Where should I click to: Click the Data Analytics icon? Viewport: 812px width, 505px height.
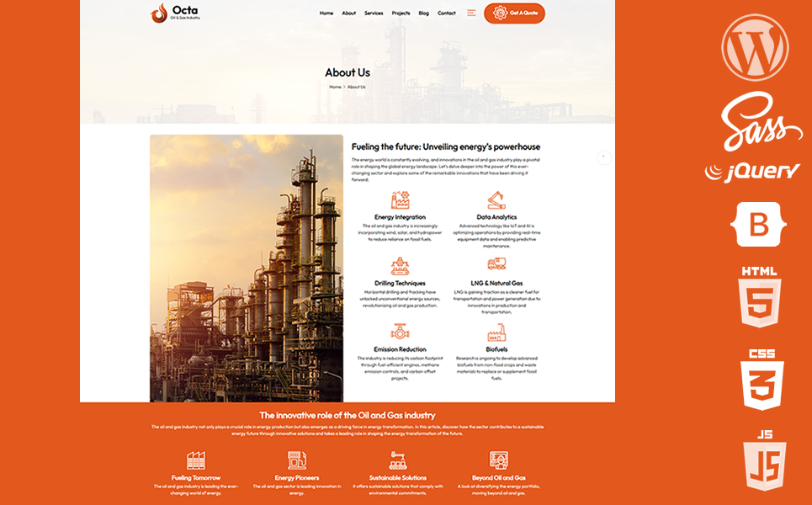pos(496,200)
